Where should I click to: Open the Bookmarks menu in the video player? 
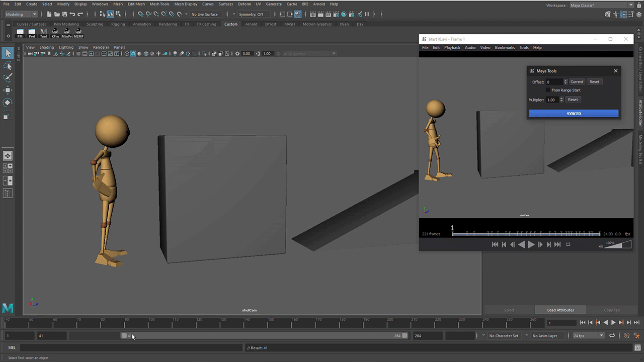(505, 48)
